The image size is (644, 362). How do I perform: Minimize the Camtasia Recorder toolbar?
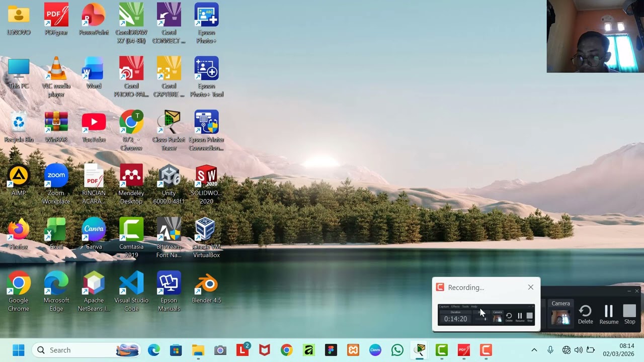coord(629,291)
